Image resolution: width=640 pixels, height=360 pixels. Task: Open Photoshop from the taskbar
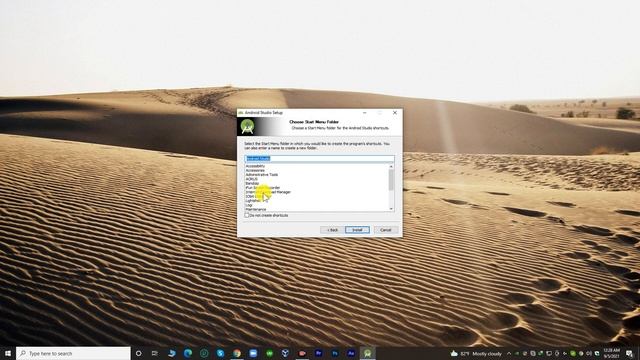tap(335, 353)
